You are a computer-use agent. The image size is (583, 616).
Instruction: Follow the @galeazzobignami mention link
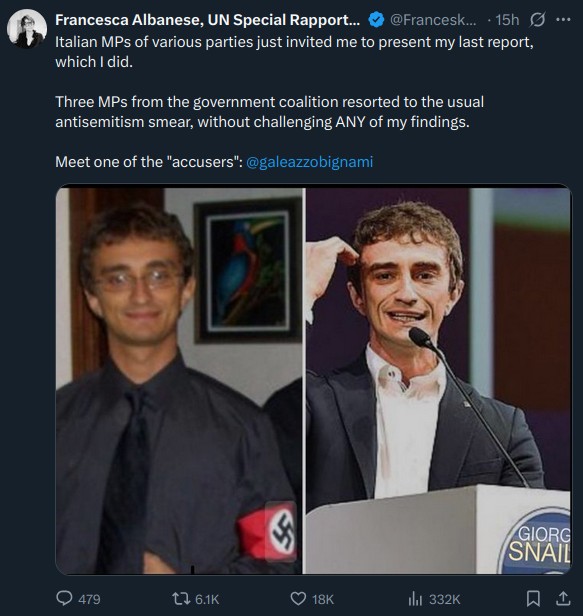coord(309,162)
